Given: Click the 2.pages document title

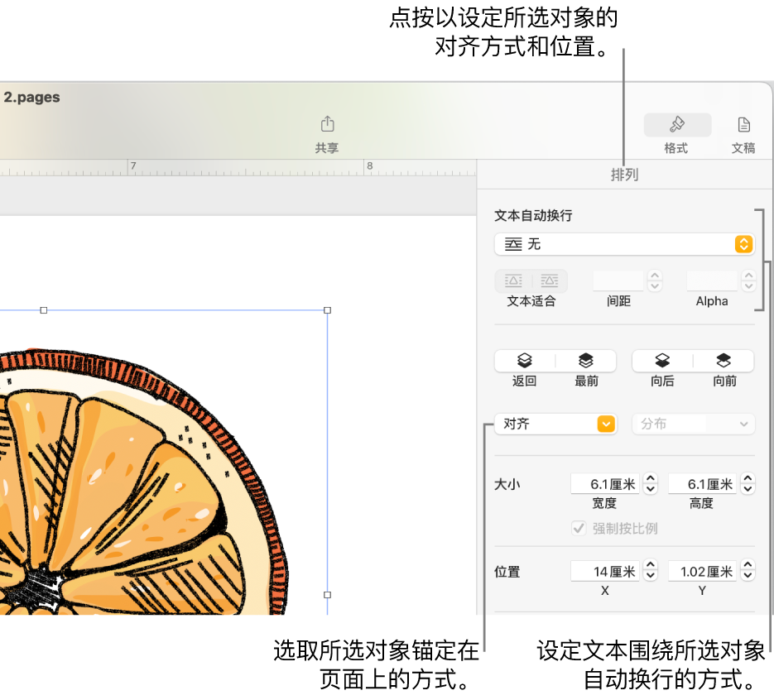Looking at the screenshot, I should click(32, 97).
